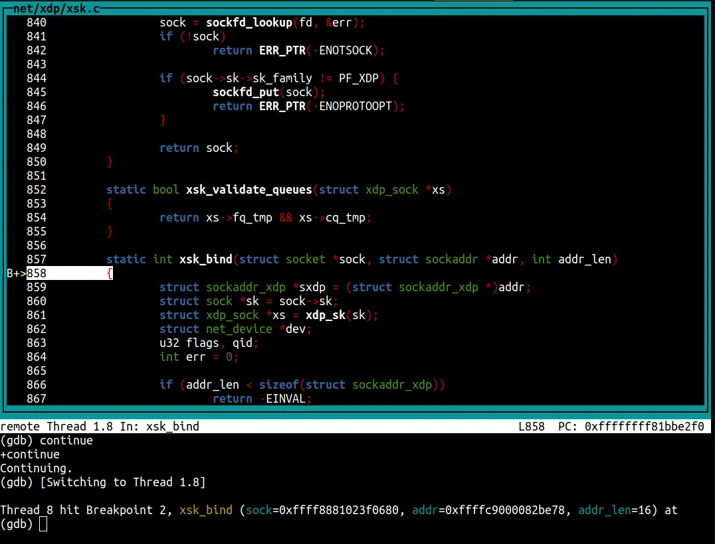Click the file title net/xdp/xsk.c

(x=57, y=8)
